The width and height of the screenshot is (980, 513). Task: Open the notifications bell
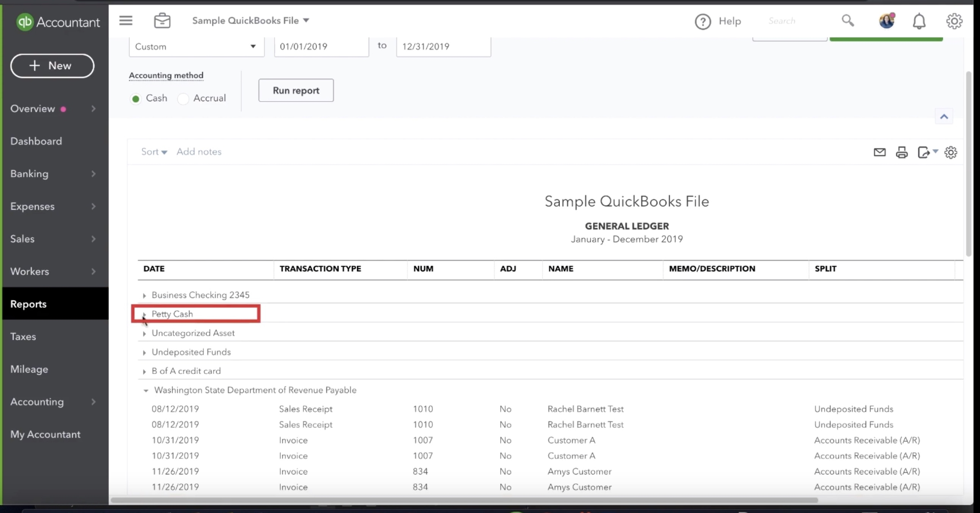coord(919,21)
